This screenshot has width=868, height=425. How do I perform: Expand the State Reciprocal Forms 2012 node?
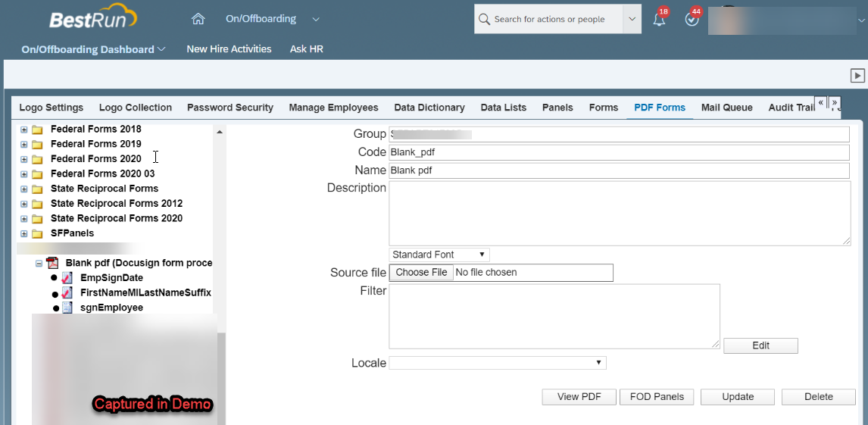click(23, 205)
